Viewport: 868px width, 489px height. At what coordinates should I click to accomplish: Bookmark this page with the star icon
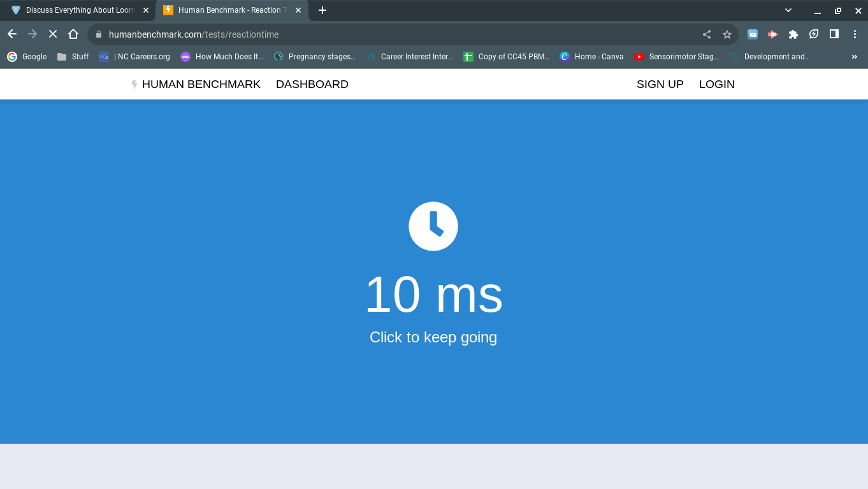727,34
